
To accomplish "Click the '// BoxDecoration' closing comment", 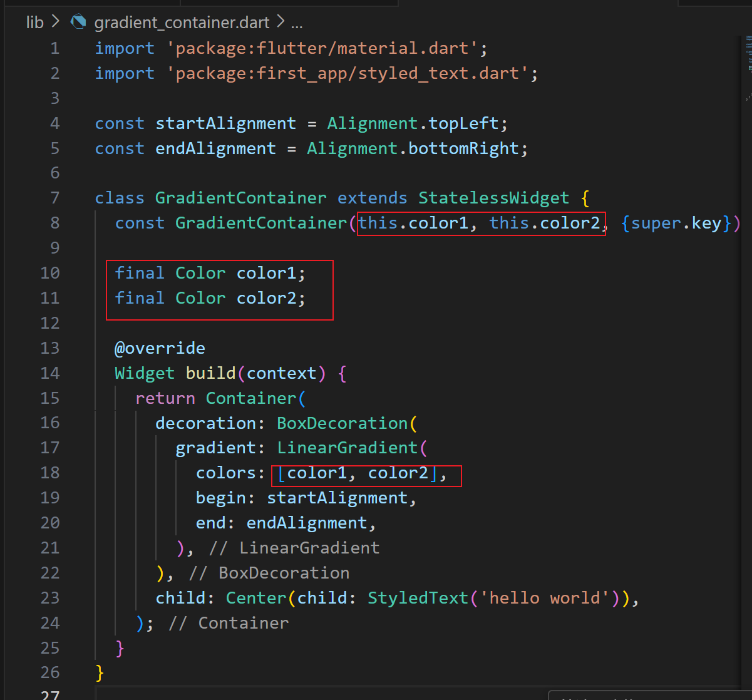I will coord(269,573).
